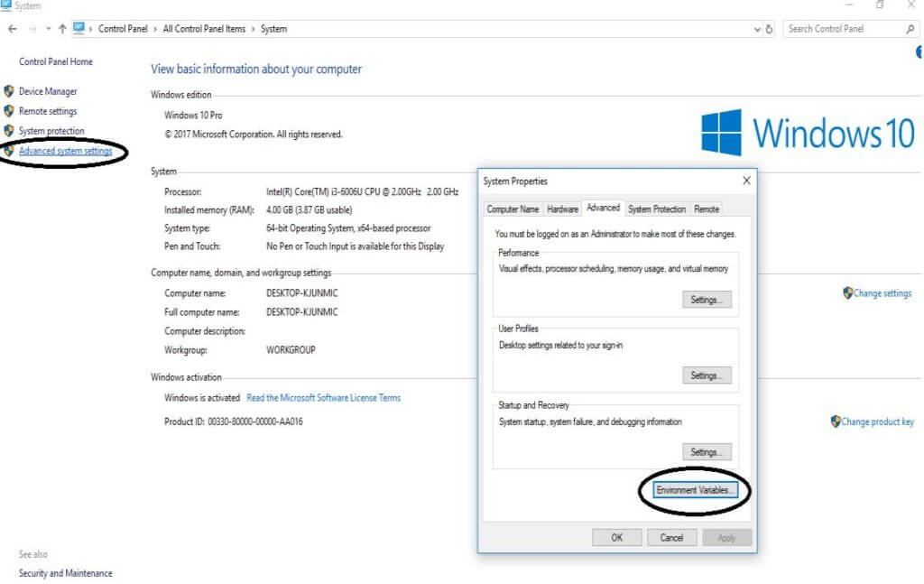Select Control Panel in the breadcrumb

point(123,29)
